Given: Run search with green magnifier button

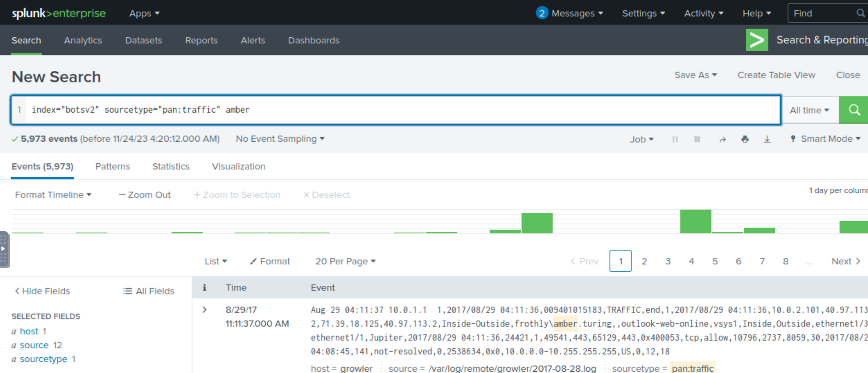Looking at the screenshot, I should click(854, 110).
